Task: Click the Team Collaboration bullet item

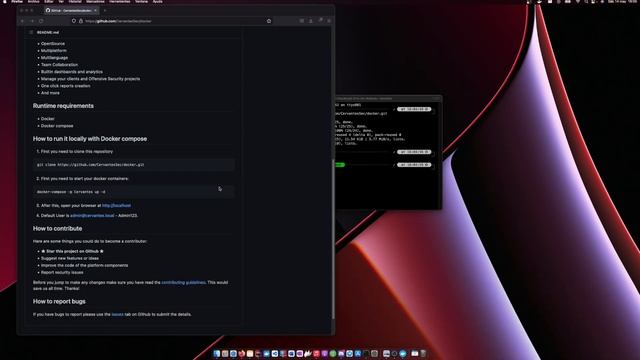Action: pyautogui.click(x=59, y=65)
